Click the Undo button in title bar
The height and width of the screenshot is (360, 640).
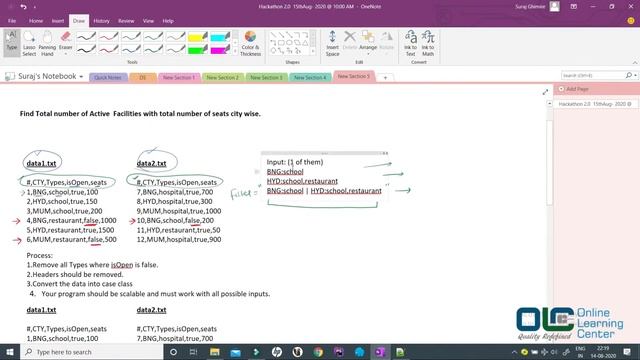coord(23,7)
